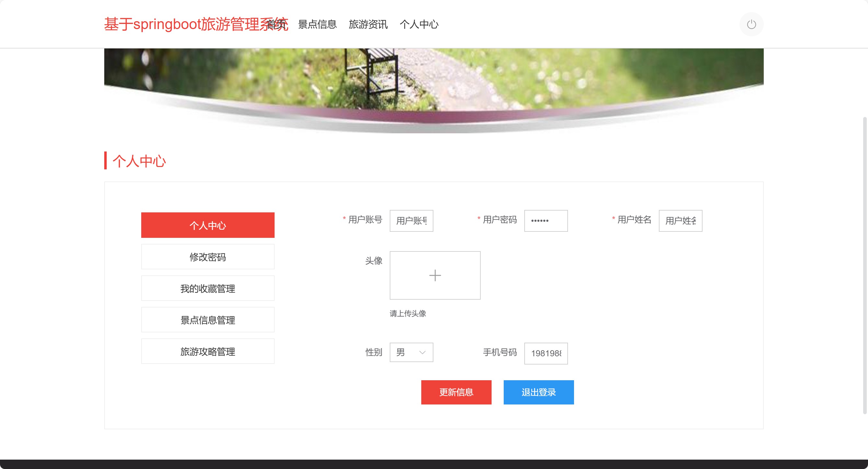Focus the 手机号码 phone input field
868x469 pixels.
(x=546, y=353)
